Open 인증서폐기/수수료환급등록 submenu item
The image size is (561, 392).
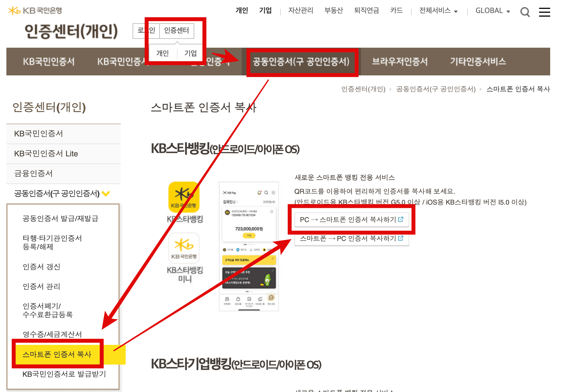[x=48, y=310]
